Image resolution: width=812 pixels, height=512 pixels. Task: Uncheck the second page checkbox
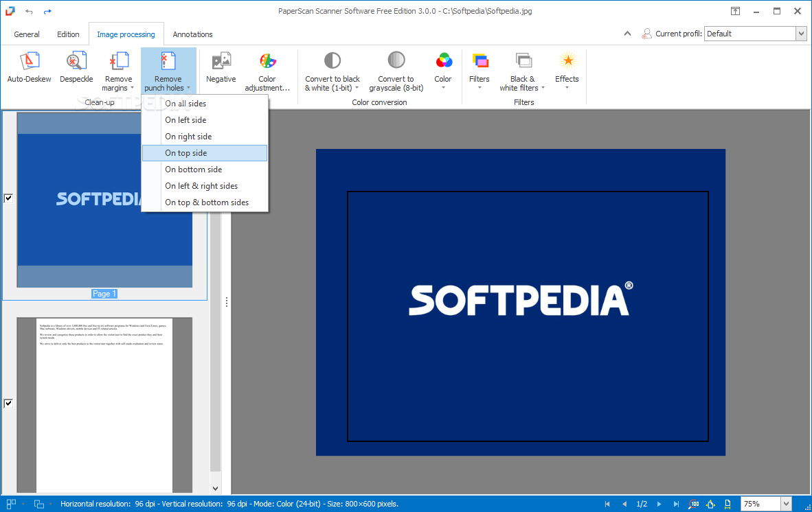(8, 404)
